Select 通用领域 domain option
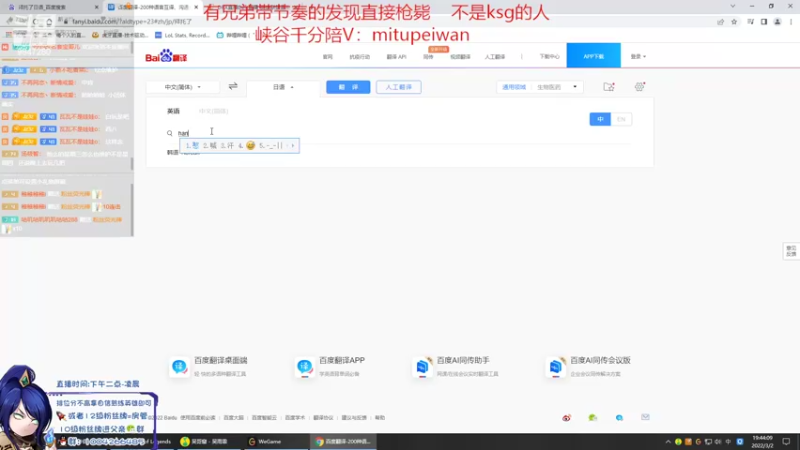This screenshot has height=450, width=800. (x=514, y=87)
